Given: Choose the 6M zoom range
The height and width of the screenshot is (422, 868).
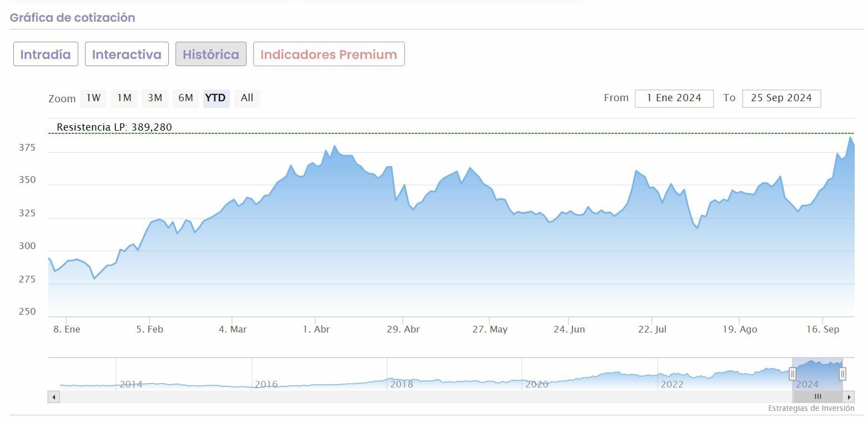Looking at the screenshot, I should pyautogui.click(x=185, y=98).
